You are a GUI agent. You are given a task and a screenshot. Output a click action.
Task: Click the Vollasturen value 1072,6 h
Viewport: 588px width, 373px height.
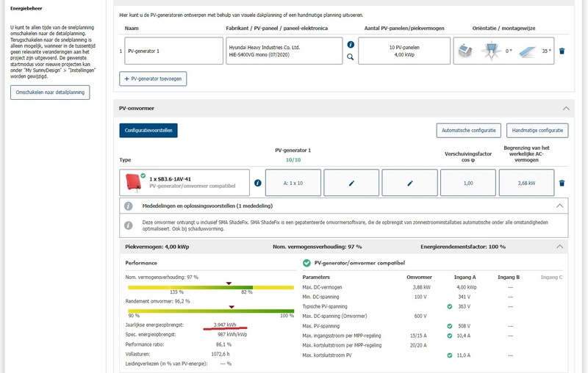pos(220,354)
